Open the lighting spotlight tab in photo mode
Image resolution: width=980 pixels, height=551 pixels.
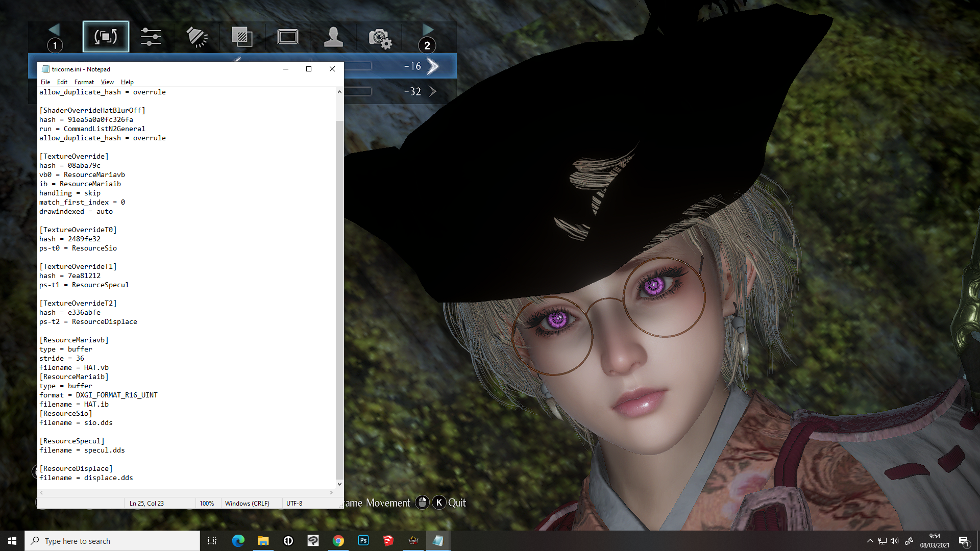pos(197,37)
